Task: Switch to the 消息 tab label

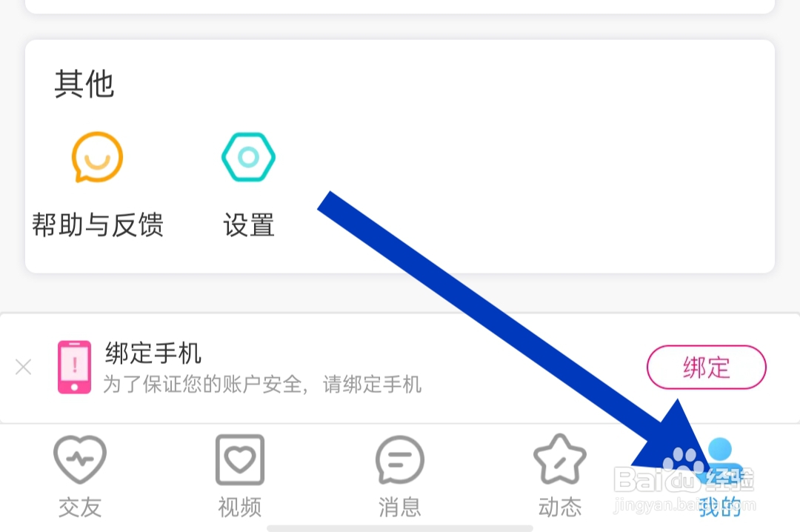Action: (399, 507)
